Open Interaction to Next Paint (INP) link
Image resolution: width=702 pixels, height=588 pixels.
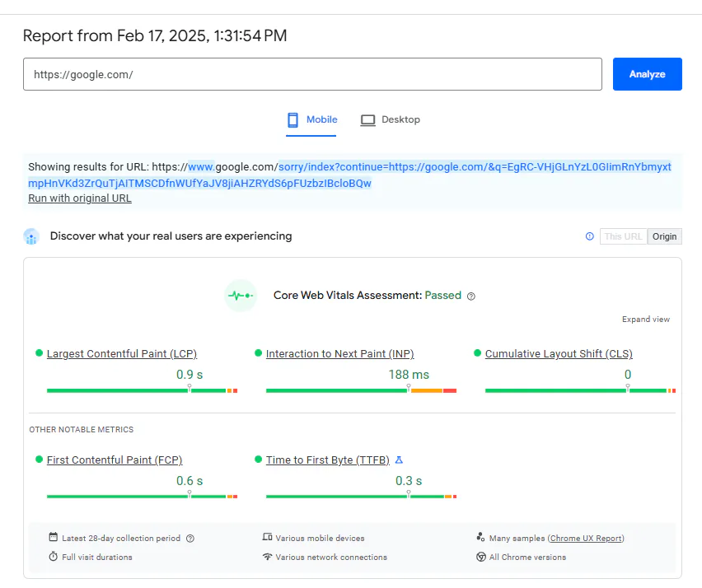click(339, 353)
